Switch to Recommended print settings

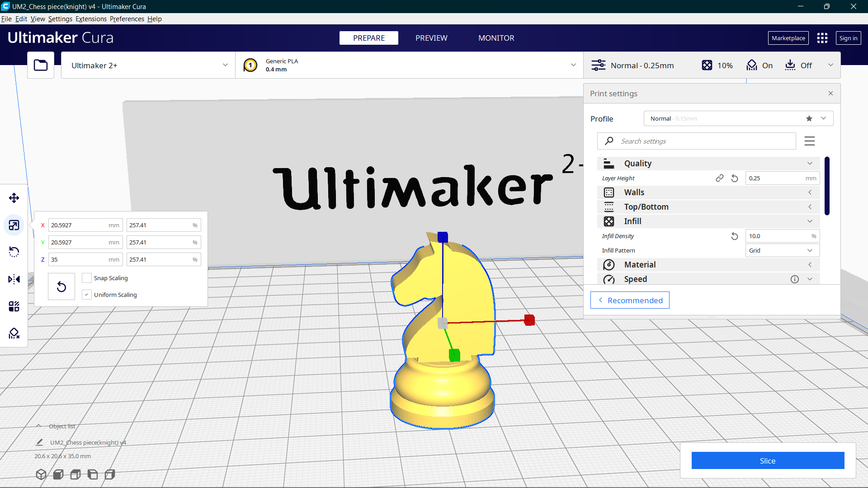(630, 300)
